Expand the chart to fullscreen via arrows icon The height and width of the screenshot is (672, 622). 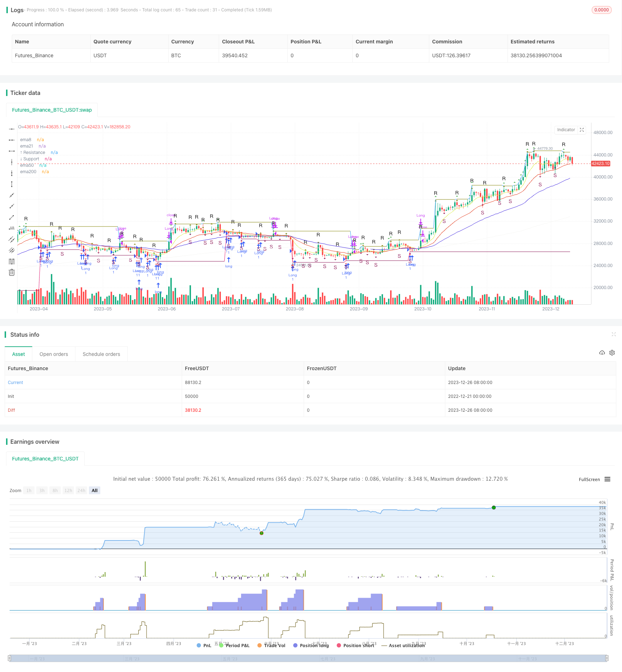coord(582,130)
